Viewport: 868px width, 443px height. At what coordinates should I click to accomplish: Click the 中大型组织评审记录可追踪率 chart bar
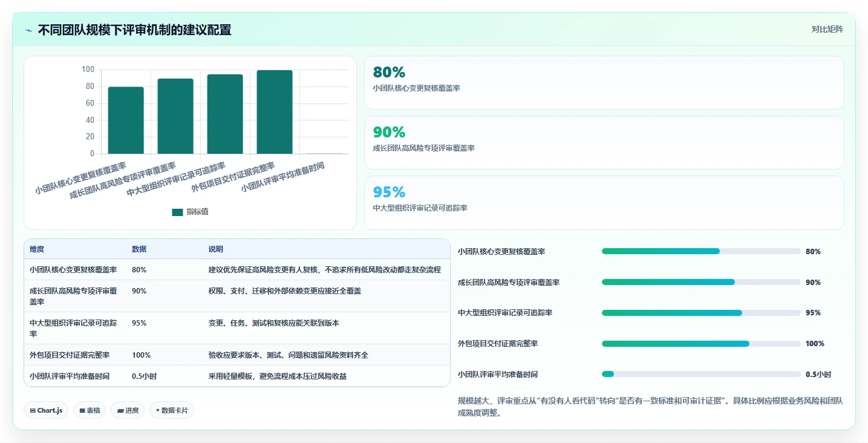225,114
